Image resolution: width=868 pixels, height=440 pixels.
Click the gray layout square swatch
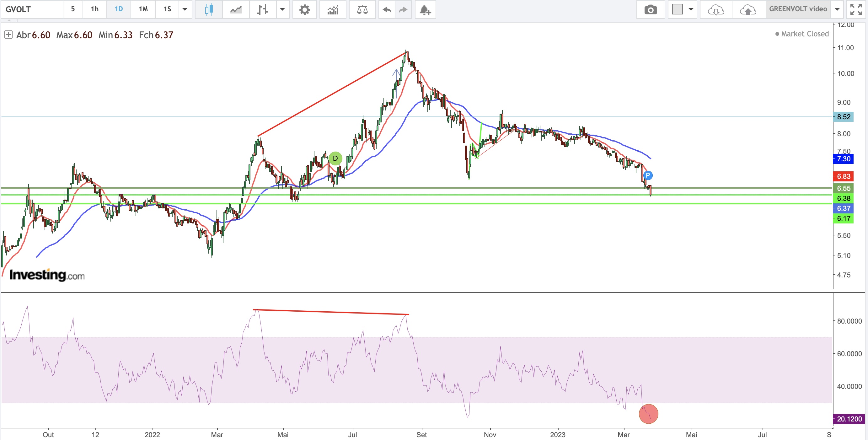coord(677,9)
